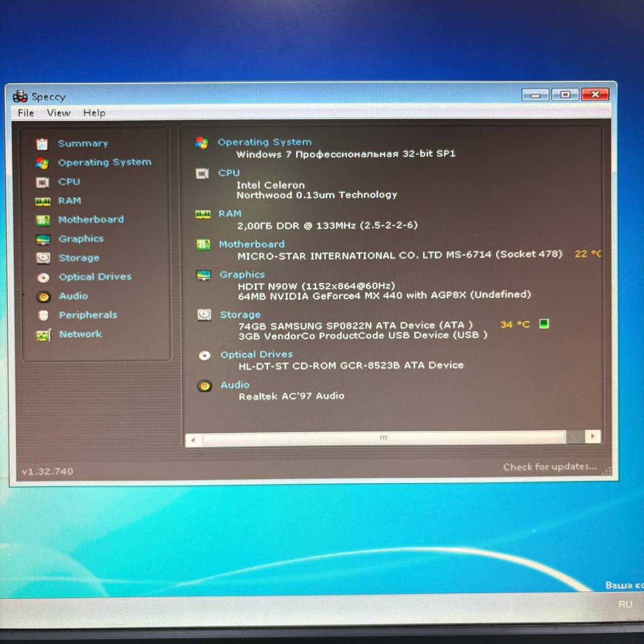Open the Peripherals section in sidebar
644x644 pixels.
click(88, 315)
